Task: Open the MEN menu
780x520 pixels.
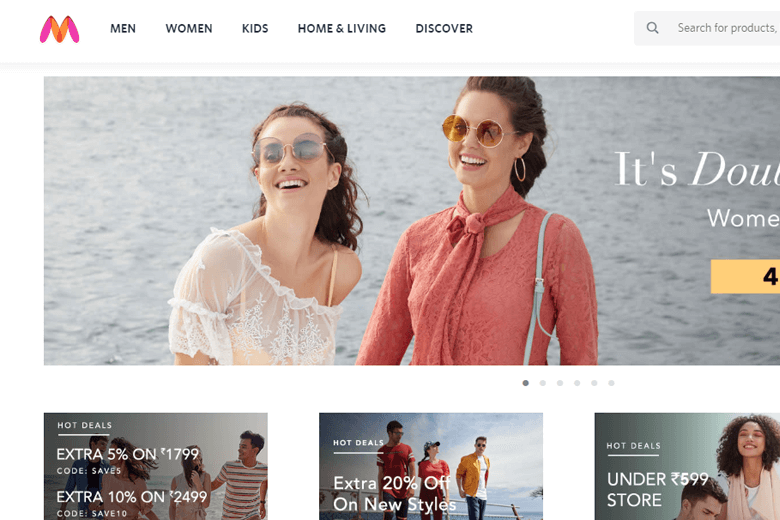Action: (123, 28)
